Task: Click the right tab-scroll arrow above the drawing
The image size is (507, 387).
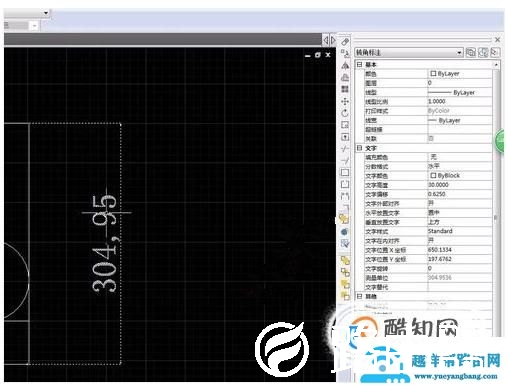Action: point(333,40)
